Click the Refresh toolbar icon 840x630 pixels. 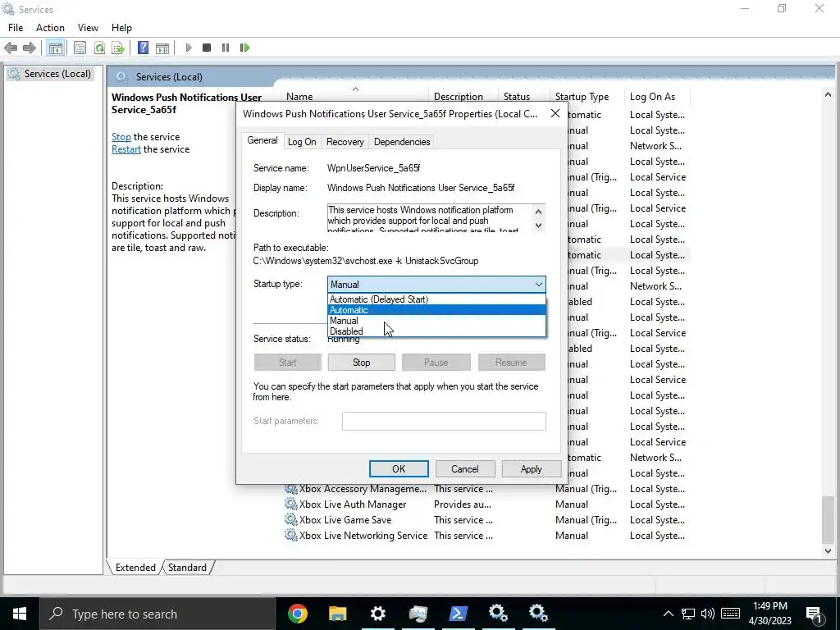99,48
